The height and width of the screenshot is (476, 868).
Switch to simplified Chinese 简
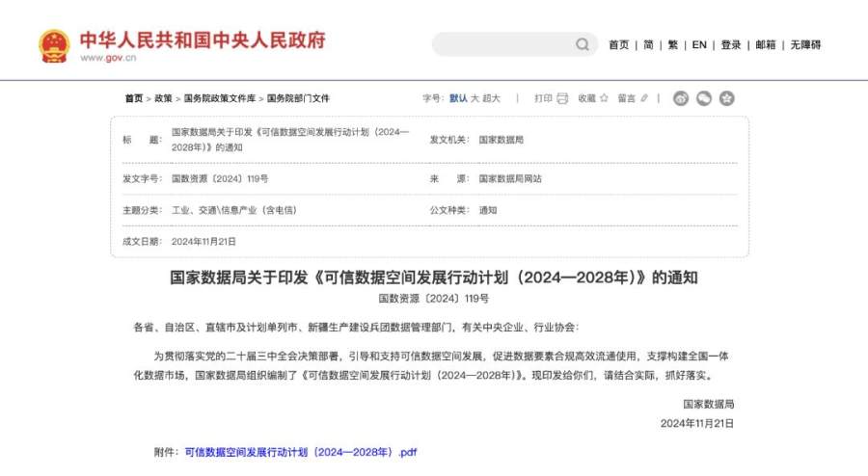648,44
